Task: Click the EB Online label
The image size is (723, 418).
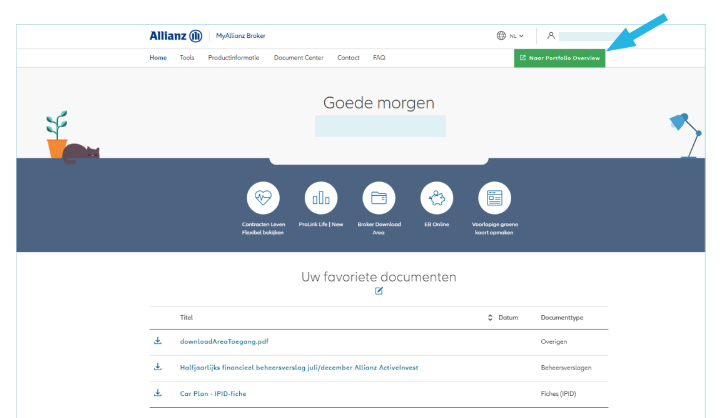Action: 437,224
